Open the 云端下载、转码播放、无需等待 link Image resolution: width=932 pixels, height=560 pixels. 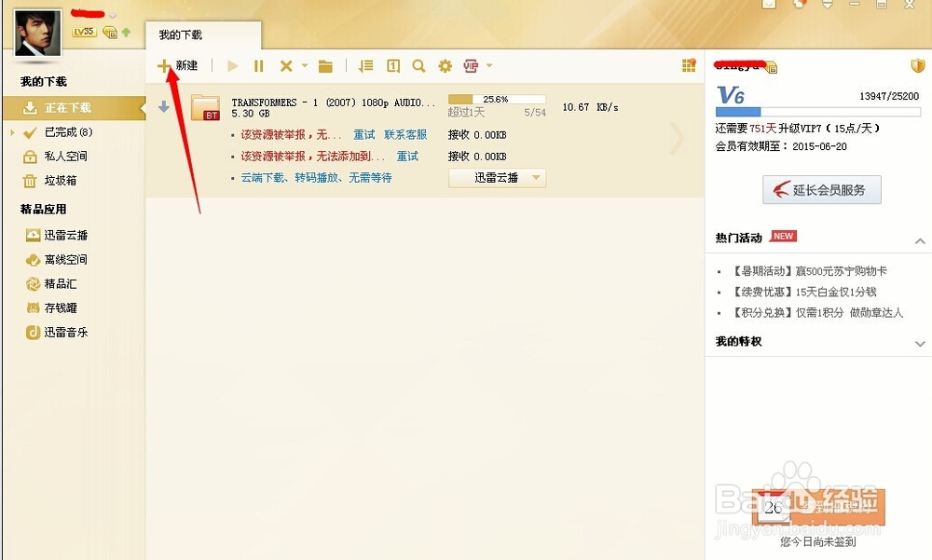click(316, 178)
